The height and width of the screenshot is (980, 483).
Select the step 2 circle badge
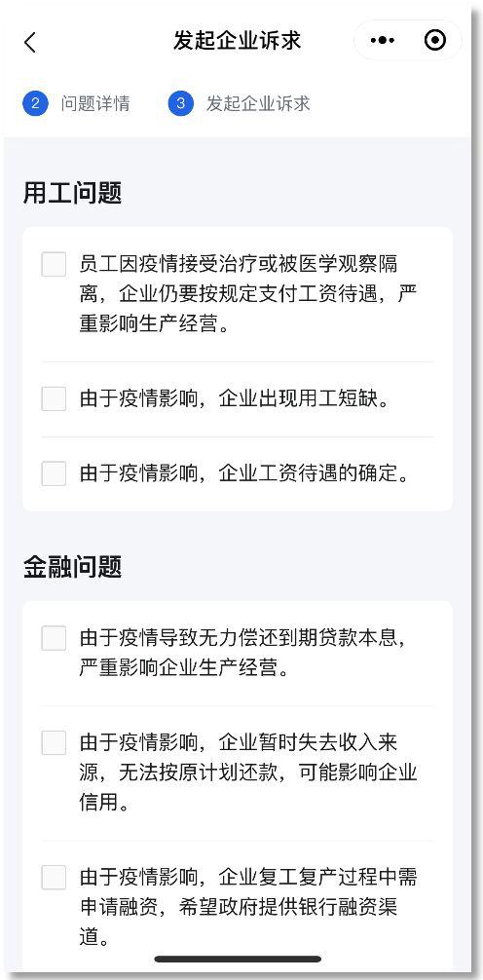coord(36,103)
